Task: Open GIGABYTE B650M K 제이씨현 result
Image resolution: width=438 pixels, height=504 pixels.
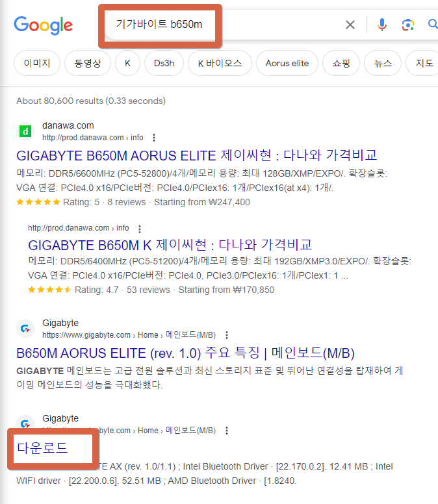Action: point(170,246)
